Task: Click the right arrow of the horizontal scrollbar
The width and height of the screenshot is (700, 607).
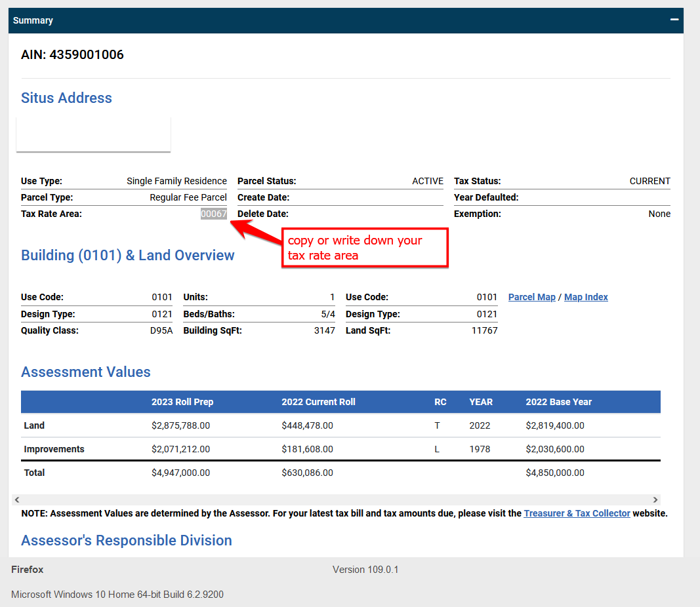Action: 655,499
